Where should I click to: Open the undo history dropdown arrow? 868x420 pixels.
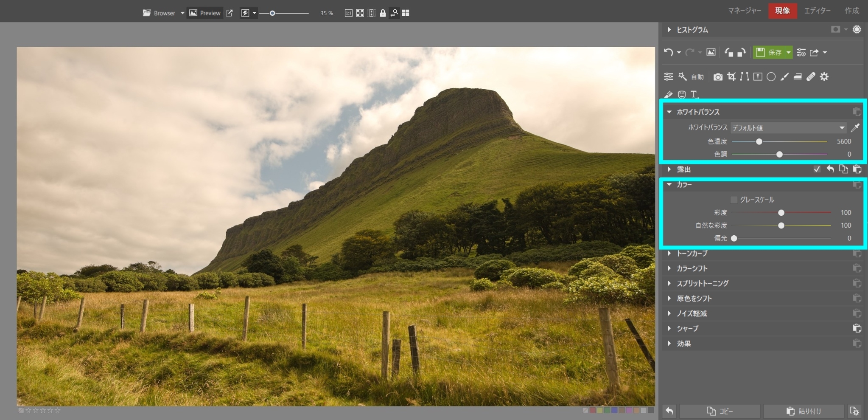(x=679, y=53)
